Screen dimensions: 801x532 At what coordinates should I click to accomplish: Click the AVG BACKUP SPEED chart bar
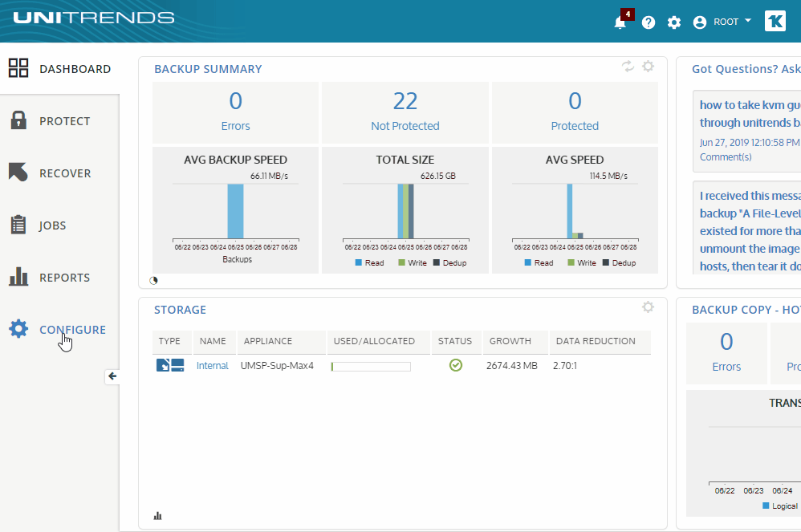coord(235,211)
